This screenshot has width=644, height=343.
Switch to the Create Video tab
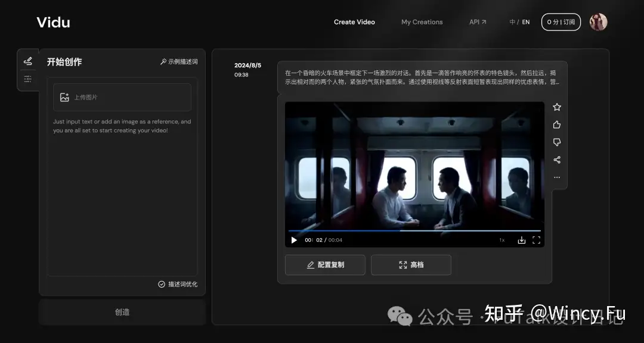coord(354,21)
